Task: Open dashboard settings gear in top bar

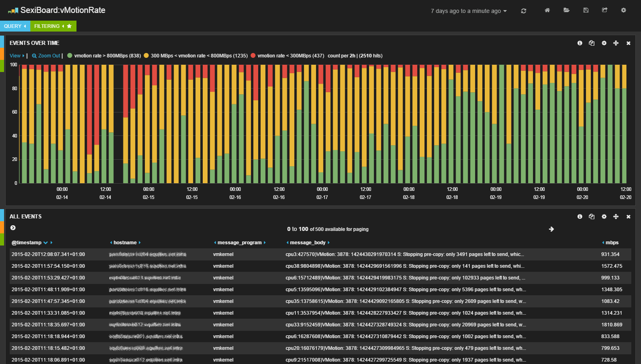Action: [x=624, y=10]
